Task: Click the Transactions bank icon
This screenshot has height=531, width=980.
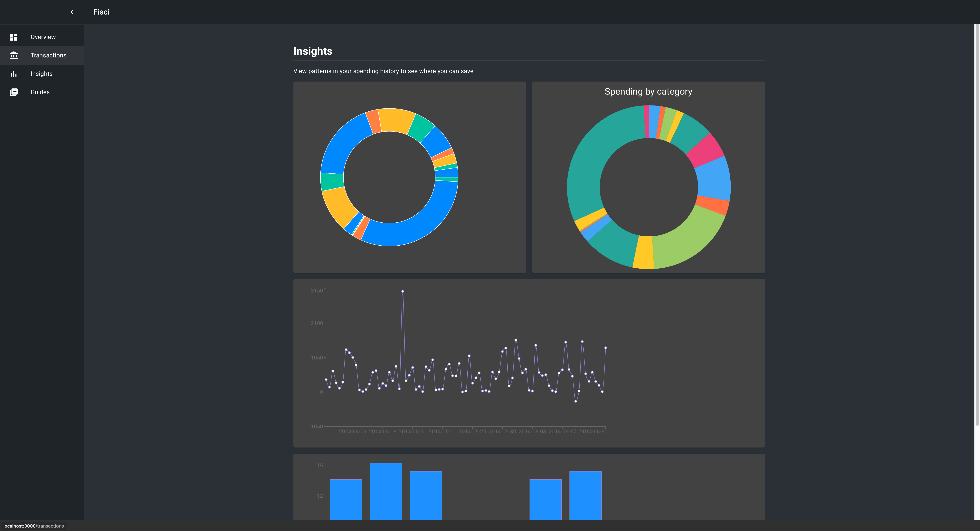Action: tap(14, 56)
